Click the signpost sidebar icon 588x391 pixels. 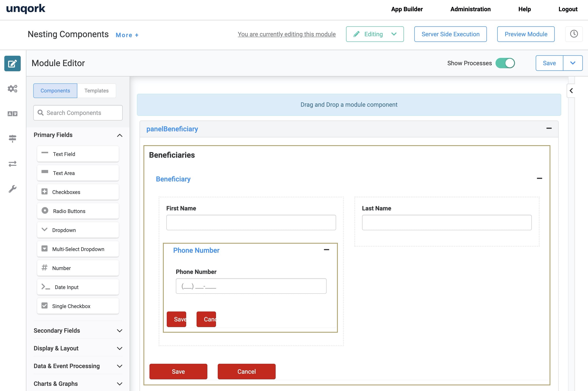(x=13, y=138)
